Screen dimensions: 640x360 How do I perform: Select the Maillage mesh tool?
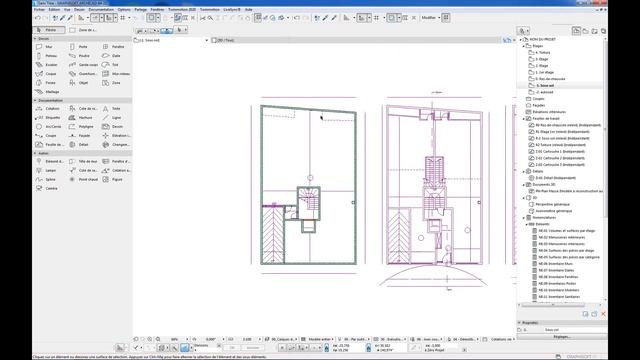(x=48, y=92)
